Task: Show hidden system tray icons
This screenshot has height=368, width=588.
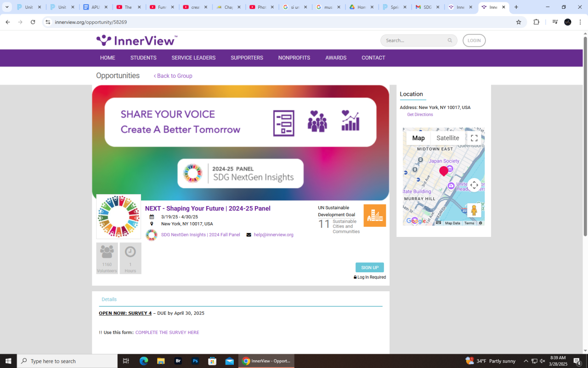Action: (526, 361)
